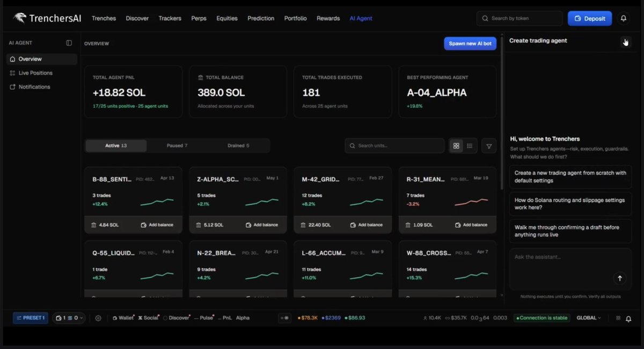Select the PRESET 1 button

[x=31, y=318]
